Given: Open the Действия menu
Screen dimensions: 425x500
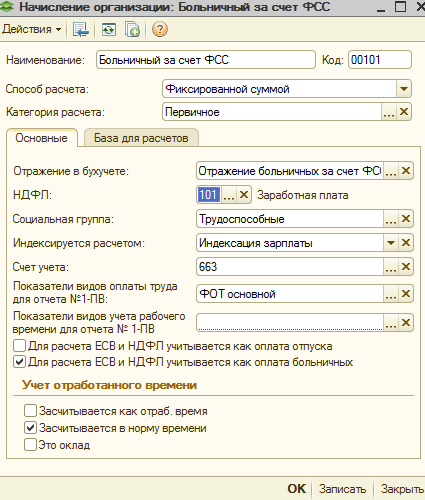Looking at the screenshot, I should pyautogui.click(x=32, y=29).
